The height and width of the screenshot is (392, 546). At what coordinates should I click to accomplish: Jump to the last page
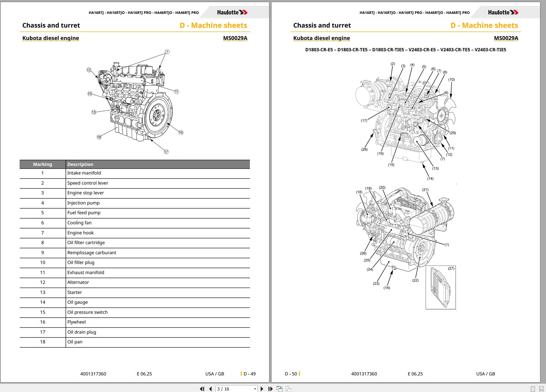pyautogui.click(x=270, y=389)
